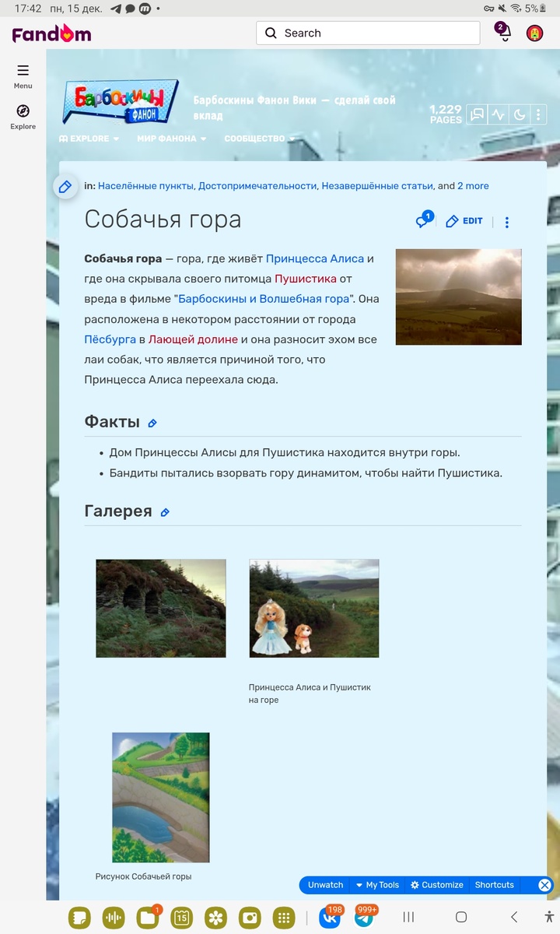Open the Принцесса Алиса article link
The image size is (560, 934).
coord(315,258)
